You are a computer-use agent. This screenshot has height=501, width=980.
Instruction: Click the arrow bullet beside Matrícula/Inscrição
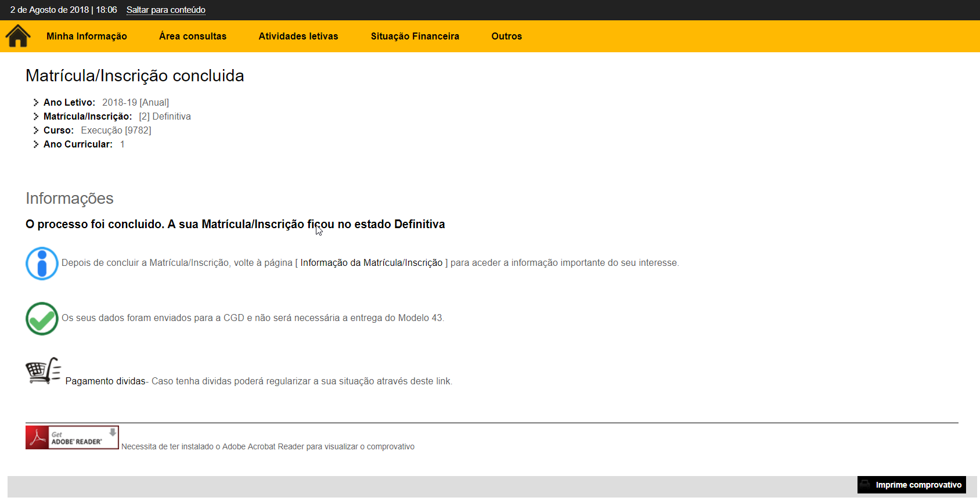click(36, 116)
